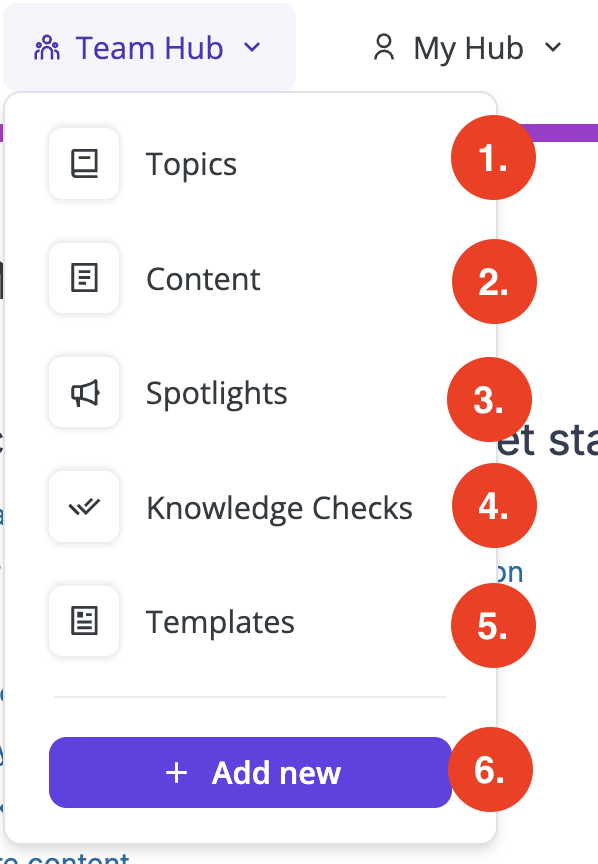598x864 pixels.
Task: Click red marker number 1
Action: tap(493, 158)
